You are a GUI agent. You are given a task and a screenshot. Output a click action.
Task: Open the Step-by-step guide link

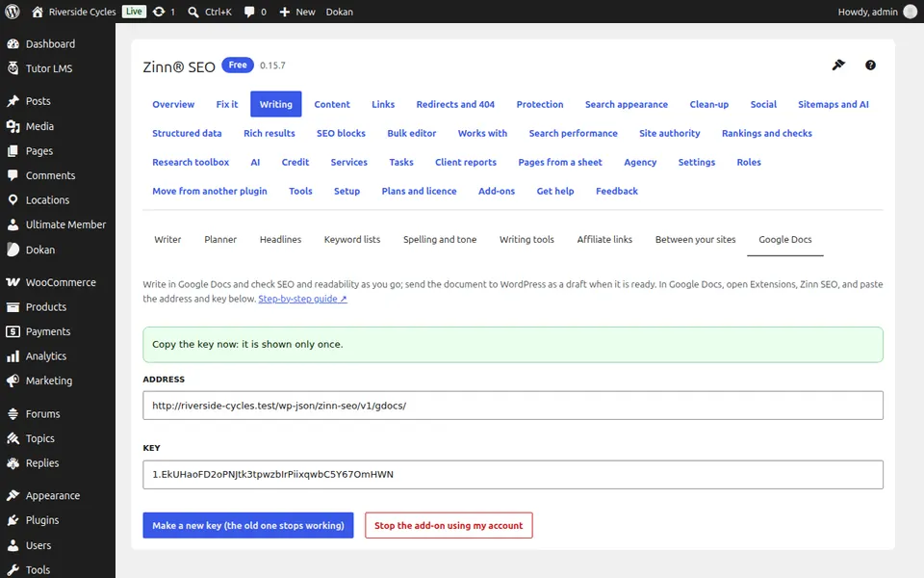[302, 299]
